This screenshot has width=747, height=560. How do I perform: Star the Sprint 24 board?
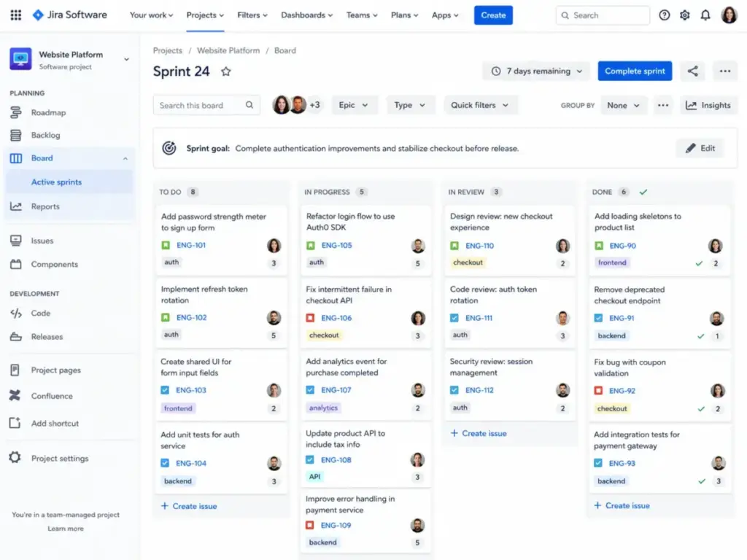point(226,71)
